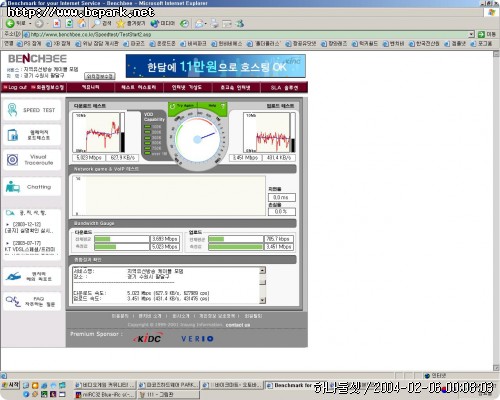Click the Mail envelope toolbar icon
Screen dimensions: 500x400
click(199, 24)
